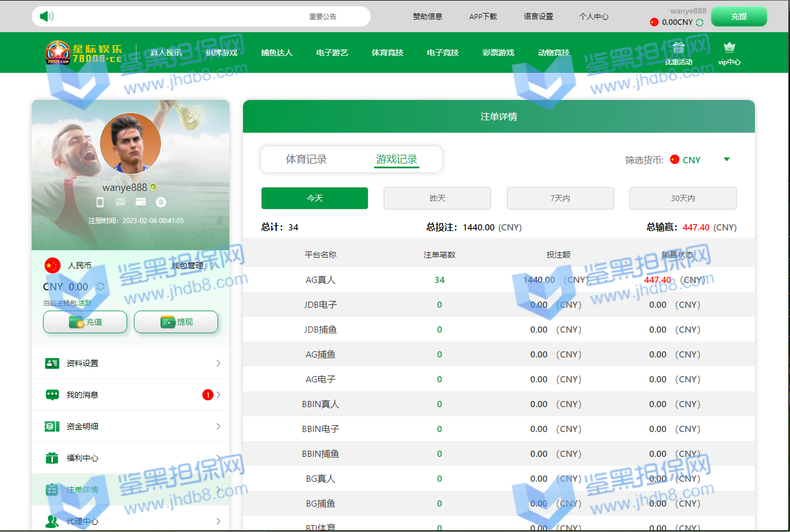Screen dimensions: 790x532
Task: Select the 7天内 date filter
Action: [x=560, y=198]
